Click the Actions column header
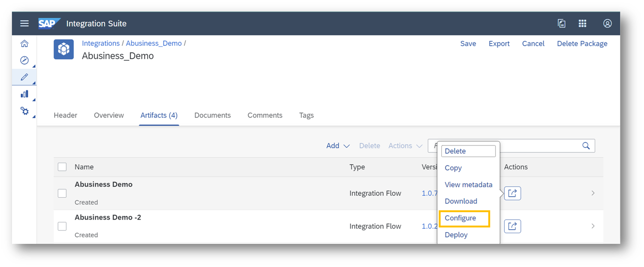Viewport: 644px width, 267px height. pos(516,167)
